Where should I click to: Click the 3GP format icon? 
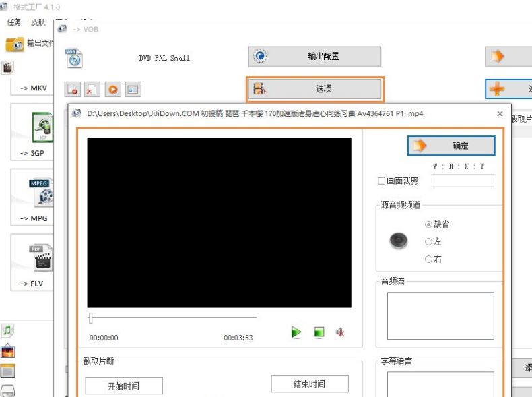tap(42, 127)
